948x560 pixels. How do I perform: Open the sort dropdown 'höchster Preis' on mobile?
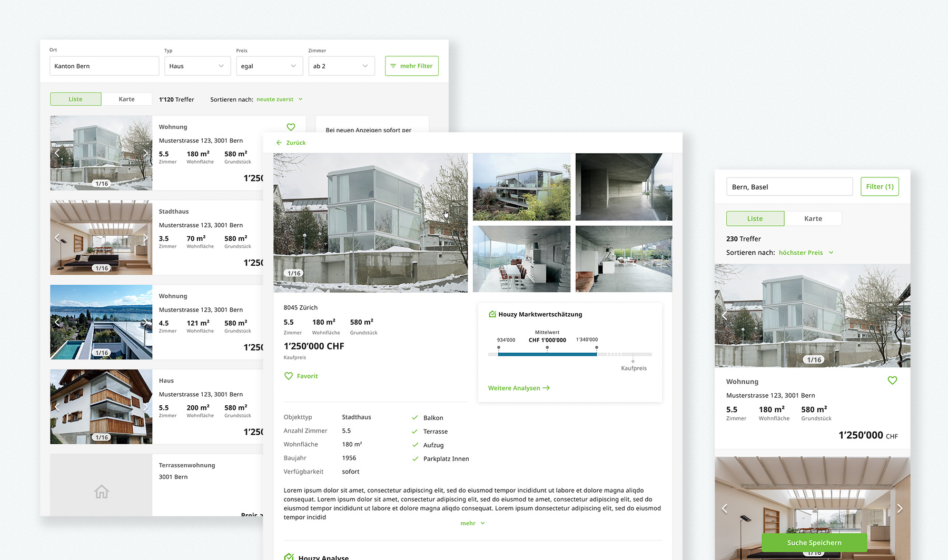806,253
